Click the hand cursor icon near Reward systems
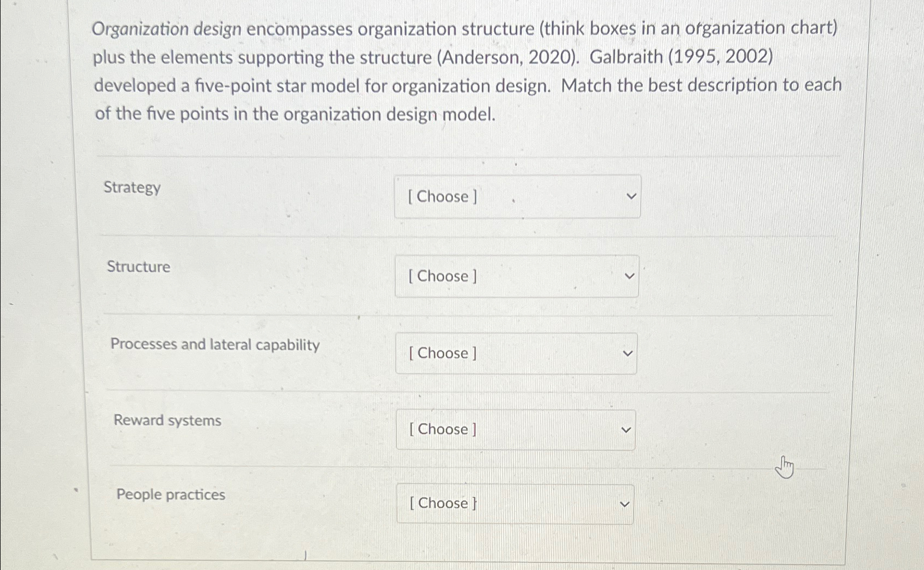 click(785, 467)
